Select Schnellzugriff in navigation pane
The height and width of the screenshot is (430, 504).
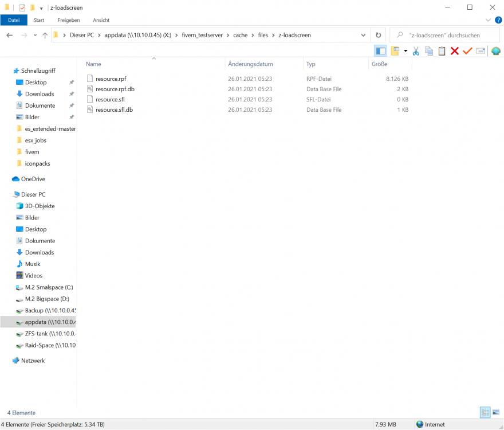click(38, 71)
